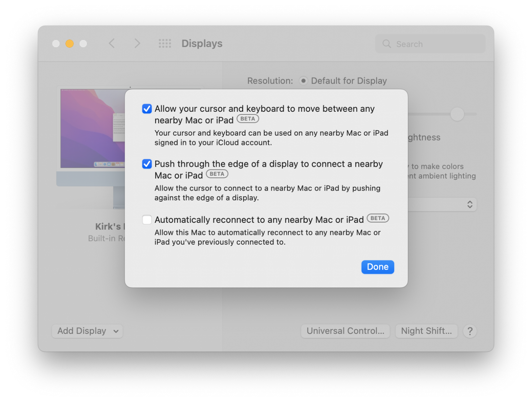Open the Show All preferences grid icon
The width and height of the screenshot is (532, 402).
point(165,43)
